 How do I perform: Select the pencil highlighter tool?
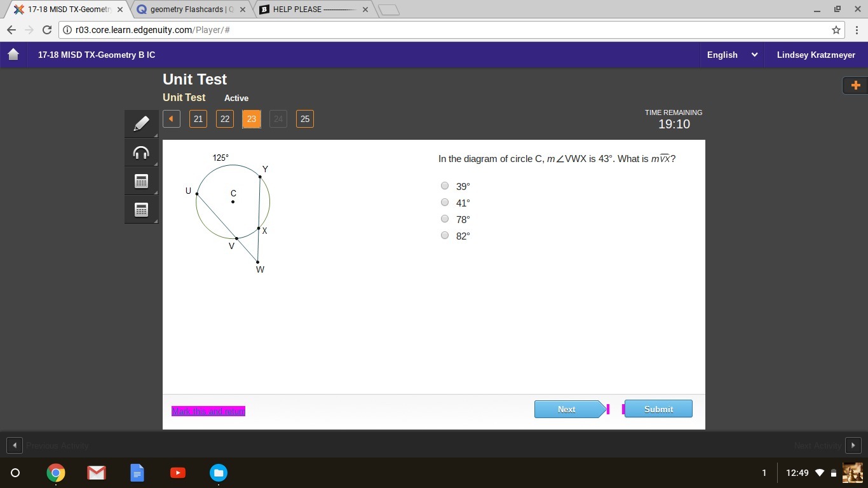coord(141,123)
